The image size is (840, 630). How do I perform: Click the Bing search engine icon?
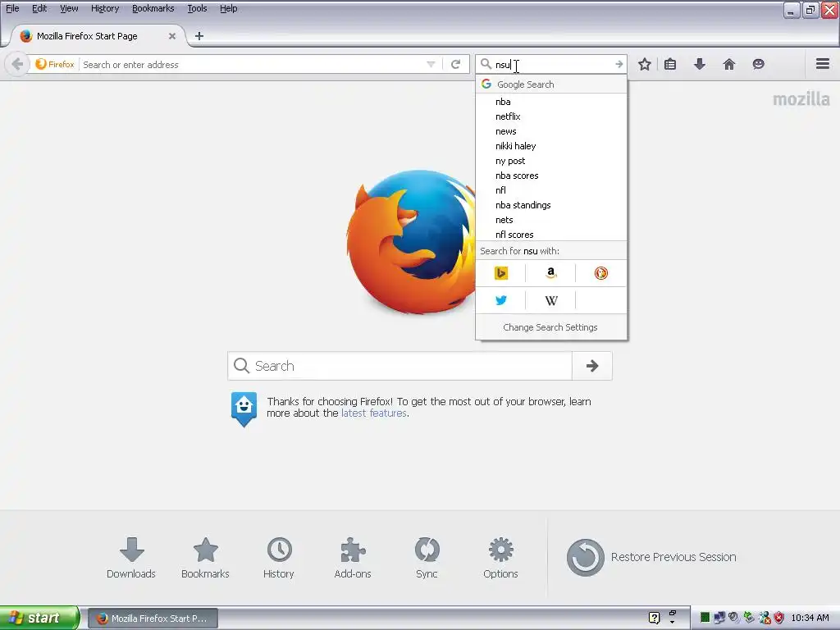click(x=501, y=273)
